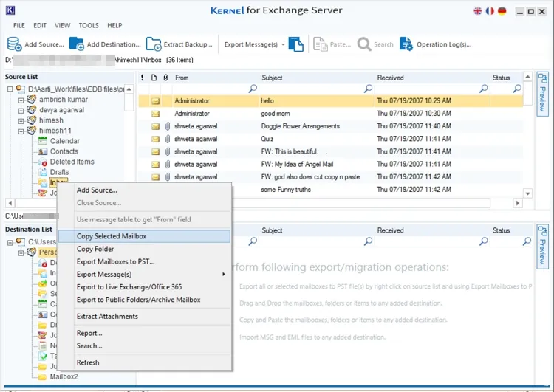The height and width of the screenshot is (392, 554).
Task: Choose Export to Live Exchange/Office 365
Action: [145, 287]
